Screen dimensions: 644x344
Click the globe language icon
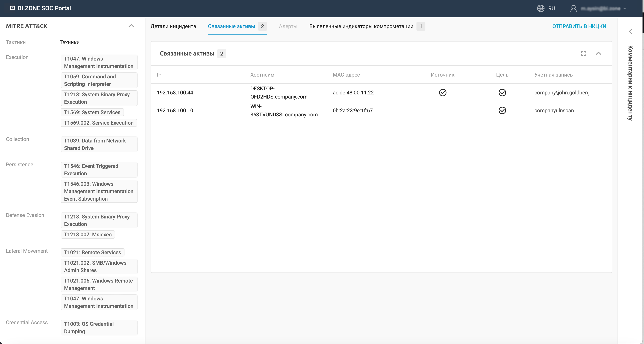(x=541, y=8)
